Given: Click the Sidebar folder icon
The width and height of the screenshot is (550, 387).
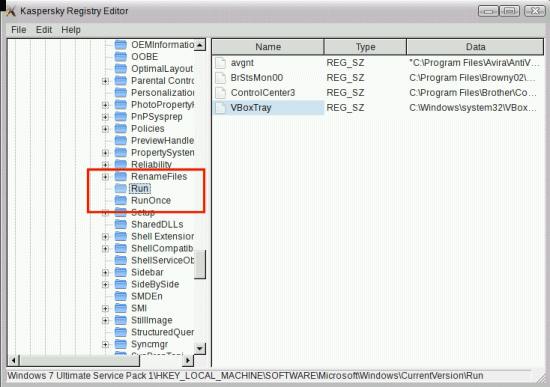Looking at the screenshot, I should tap(121, 272).
